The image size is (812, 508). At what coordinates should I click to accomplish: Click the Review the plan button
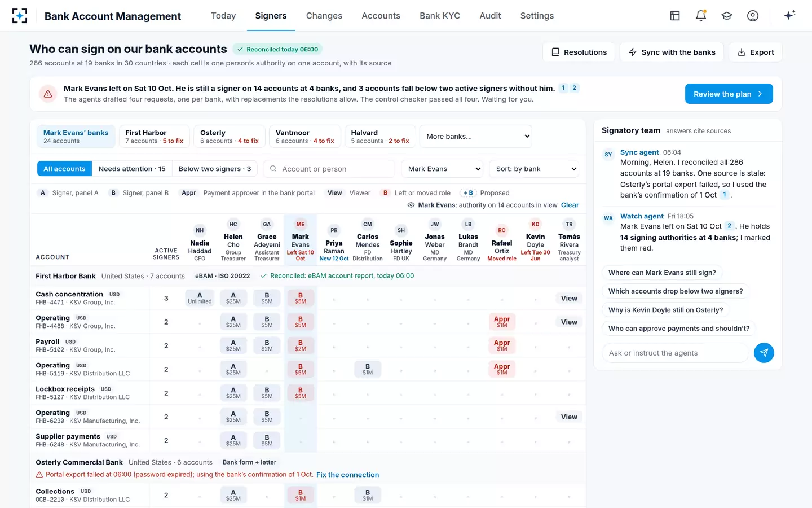(x=729, y=94)
